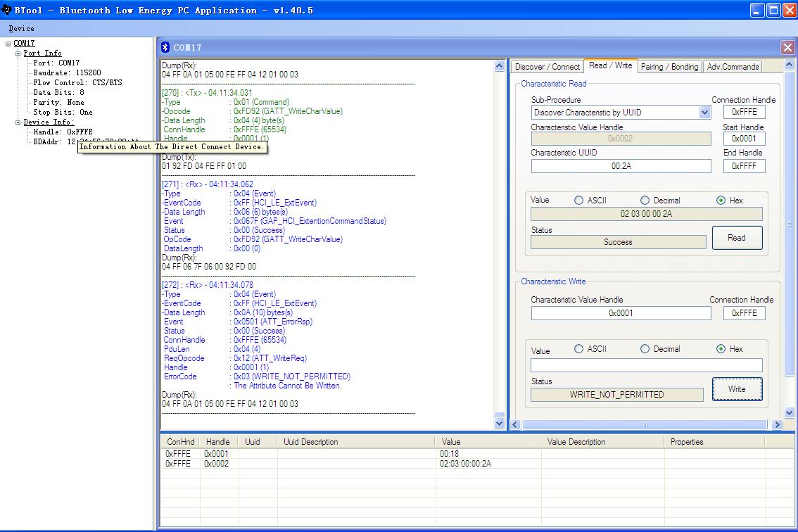Click value 00:18 in table

tap(449, 454)
